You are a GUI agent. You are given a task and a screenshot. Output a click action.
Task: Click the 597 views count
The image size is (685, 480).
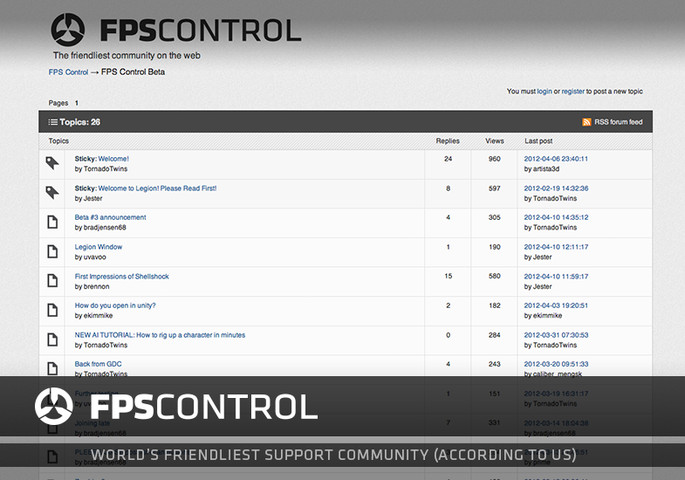coord(495,188)
